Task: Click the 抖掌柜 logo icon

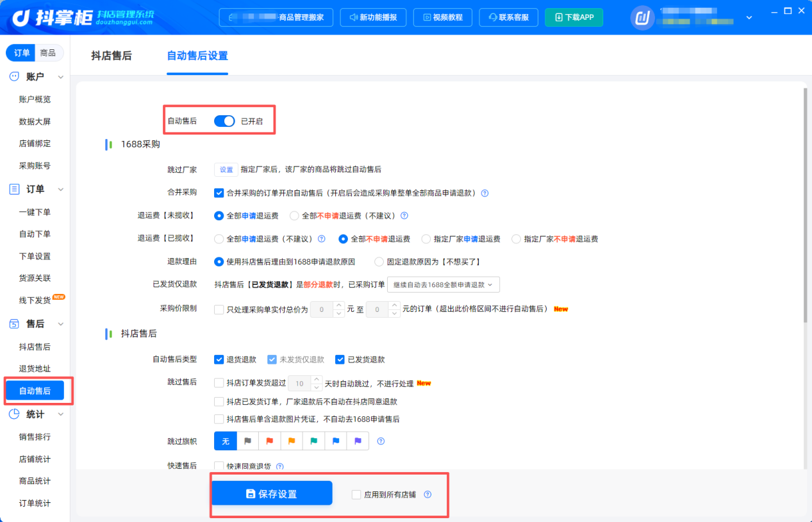Action: [x=21, y=17]
